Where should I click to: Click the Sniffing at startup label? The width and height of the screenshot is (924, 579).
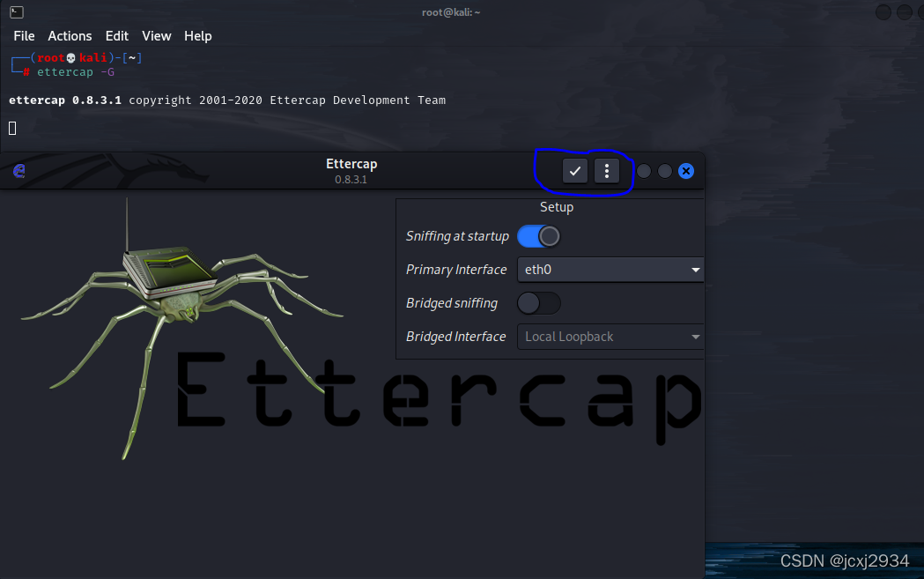click(457, 236)
